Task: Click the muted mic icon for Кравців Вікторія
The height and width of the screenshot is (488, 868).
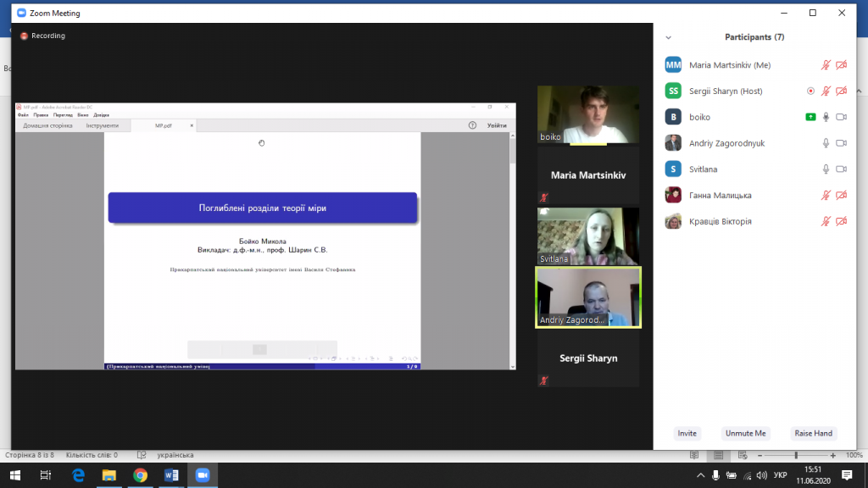Action: pos(826,222)
